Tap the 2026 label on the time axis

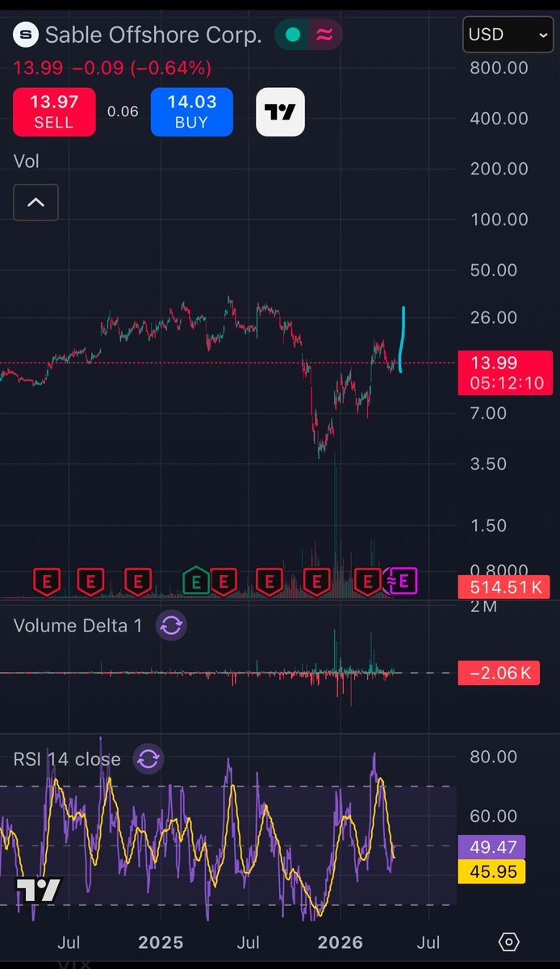click(x=340, y=942)
